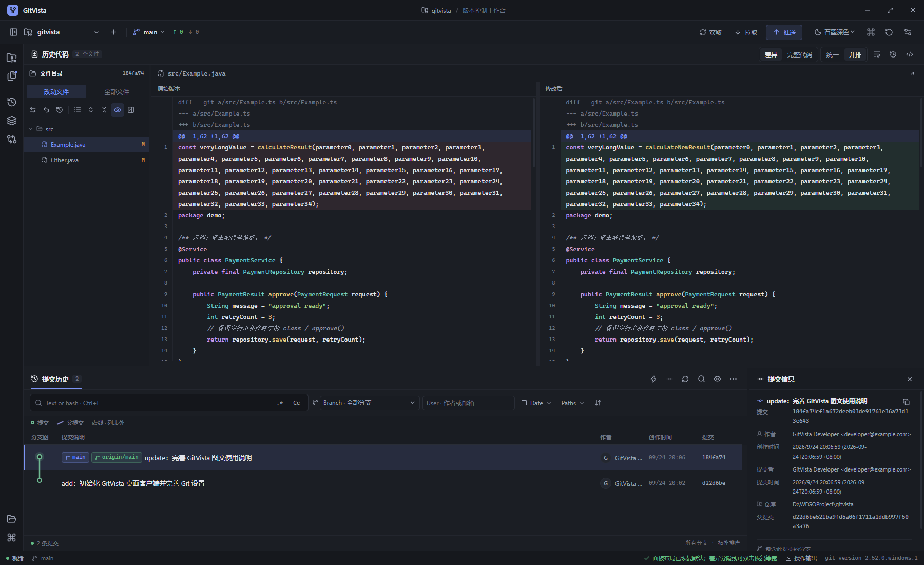Click the undo arrow icon in file toolbar

point(46,110)
